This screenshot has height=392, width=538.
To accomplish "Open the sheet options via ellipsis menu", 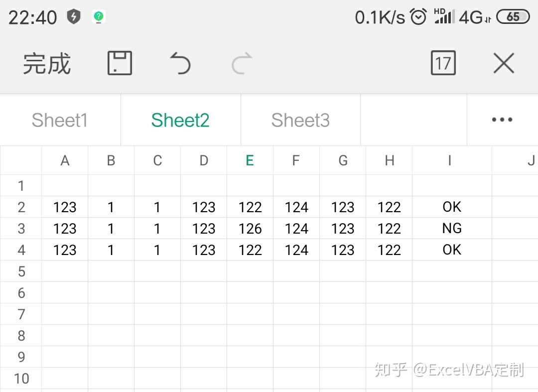I will (x=502, y=120).
